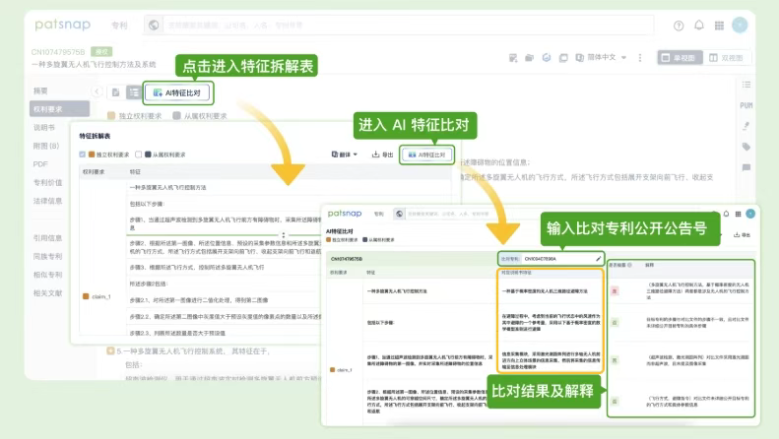The height and width of the screenshot is (439, 779).
Task: Click the pencil edit icon beside comparison patent number
Action: coord(598,258)
